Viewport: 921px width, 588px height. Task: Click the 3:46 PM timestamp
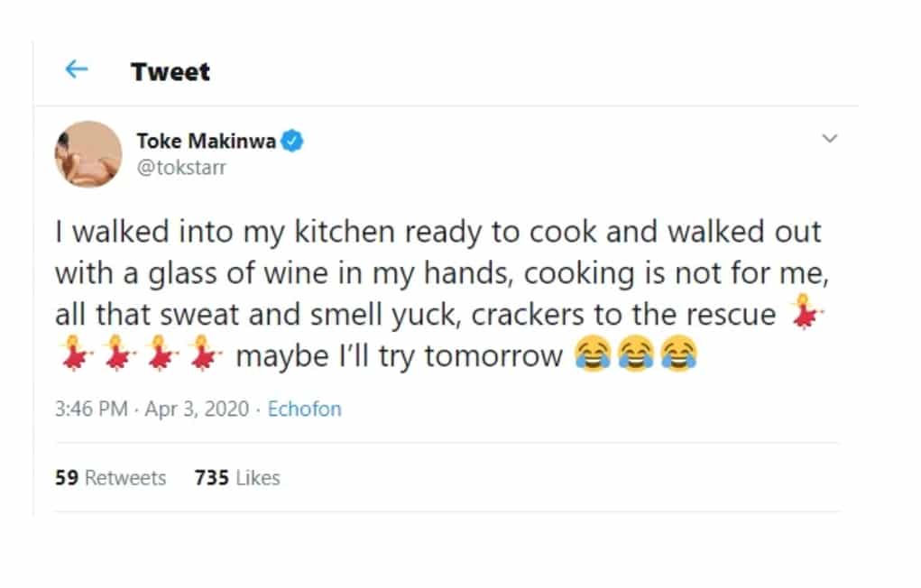pyautogui.click(x=91, y=409)
